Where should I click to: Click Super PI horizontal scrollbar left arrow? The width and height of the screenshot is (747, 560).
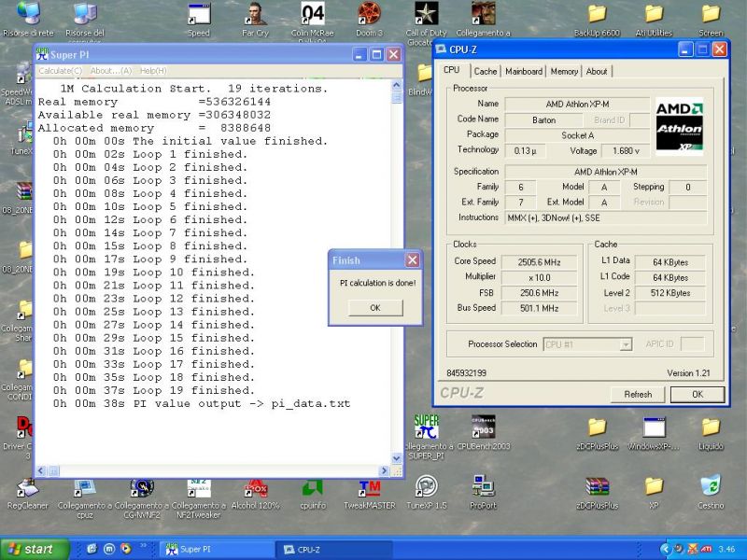pyautogui.click(x=41, y=471)
